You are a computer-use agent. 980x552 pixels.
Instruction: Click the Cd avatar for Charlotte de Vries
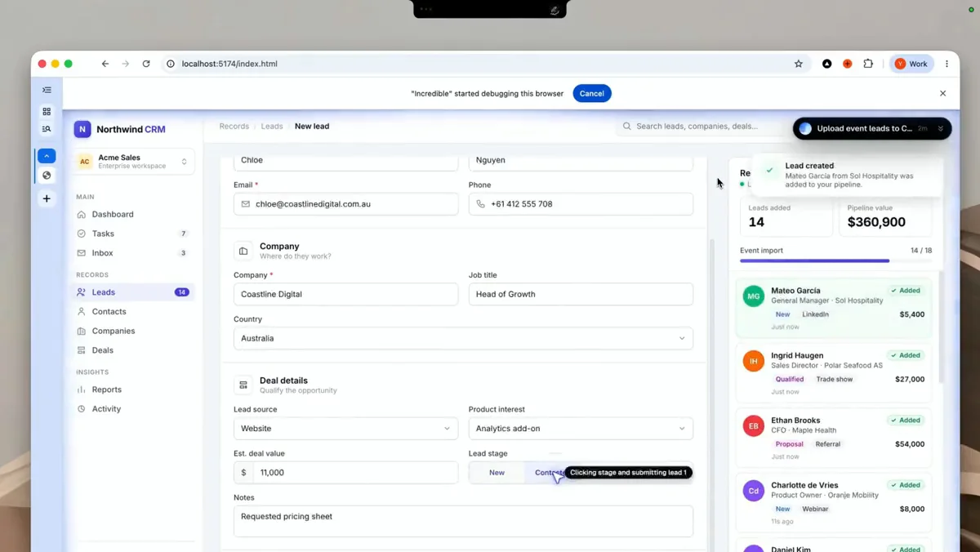(754, 491)
